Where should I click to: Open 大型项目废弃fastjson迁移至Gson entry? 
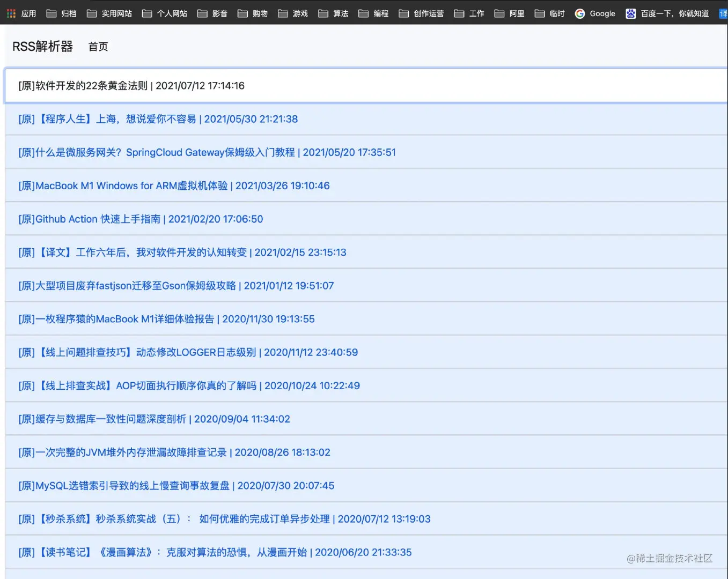(366, 285)
